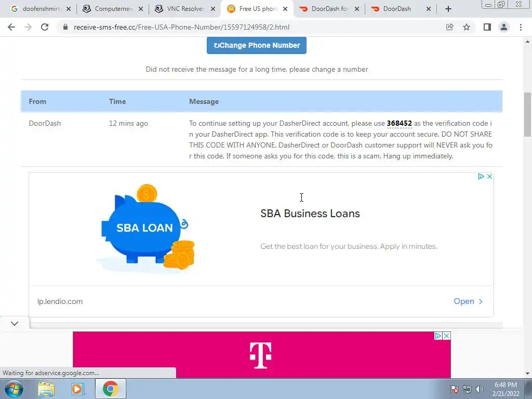
Task: Click the T-Mobile logo banner
Action: point(261,355)
